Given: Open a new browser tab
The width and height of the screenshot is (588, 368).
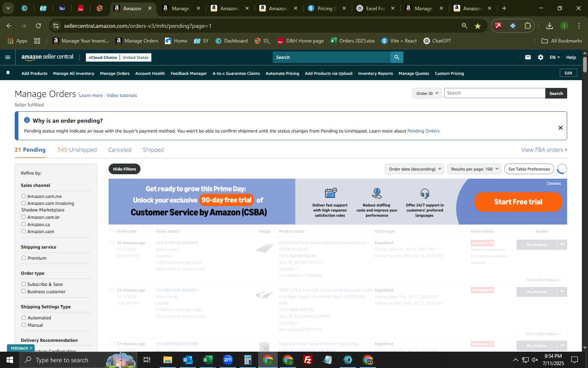Looking at the screenshot, I should (504, 8).
